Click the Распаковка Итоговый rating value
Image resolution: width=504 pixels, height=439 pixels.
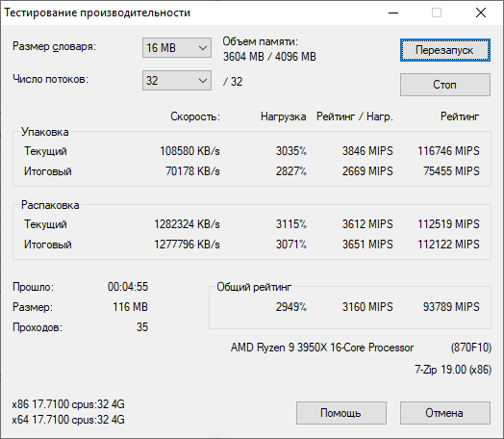click(x=448, y=245)
